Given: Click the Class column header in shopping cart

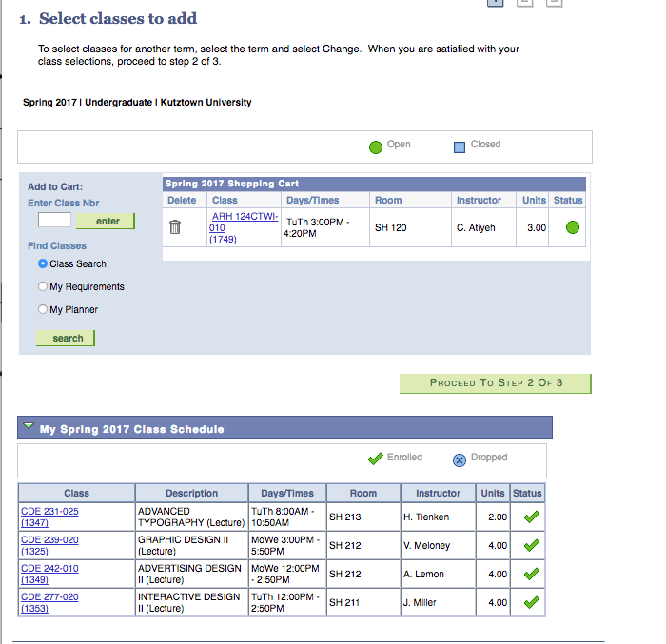Looking at the screenshot, I should (225, 201).
